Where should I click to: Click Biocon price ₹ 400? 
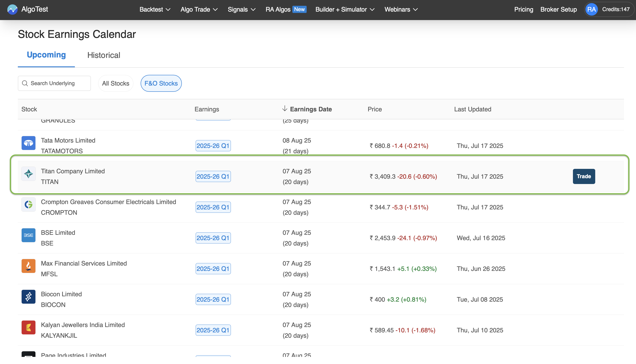(x=377, y=299)
